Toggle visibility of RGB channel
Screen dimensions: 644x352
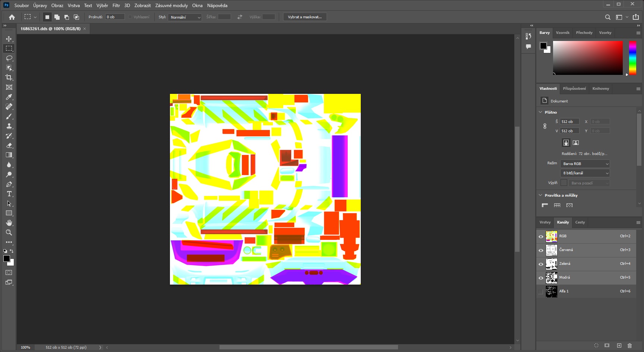pyautogui.click(x=541, y=237)
